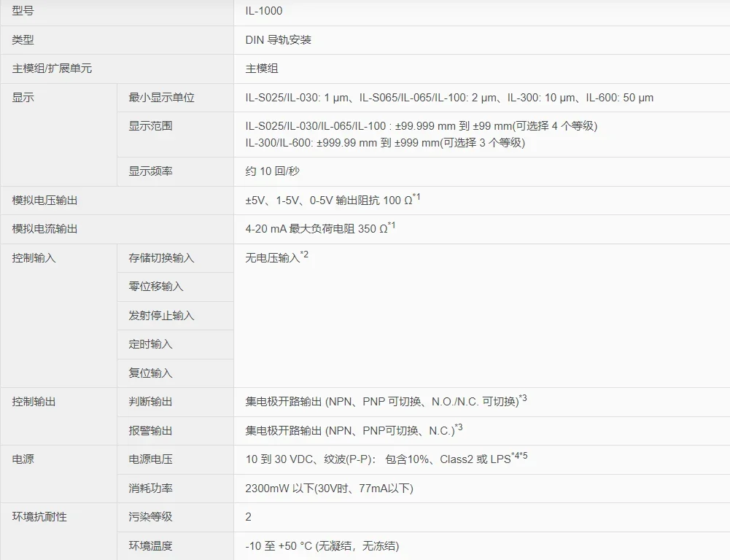Click the 判断输出 label
Viewport: 730px width, 560px height.
point(150,401)
